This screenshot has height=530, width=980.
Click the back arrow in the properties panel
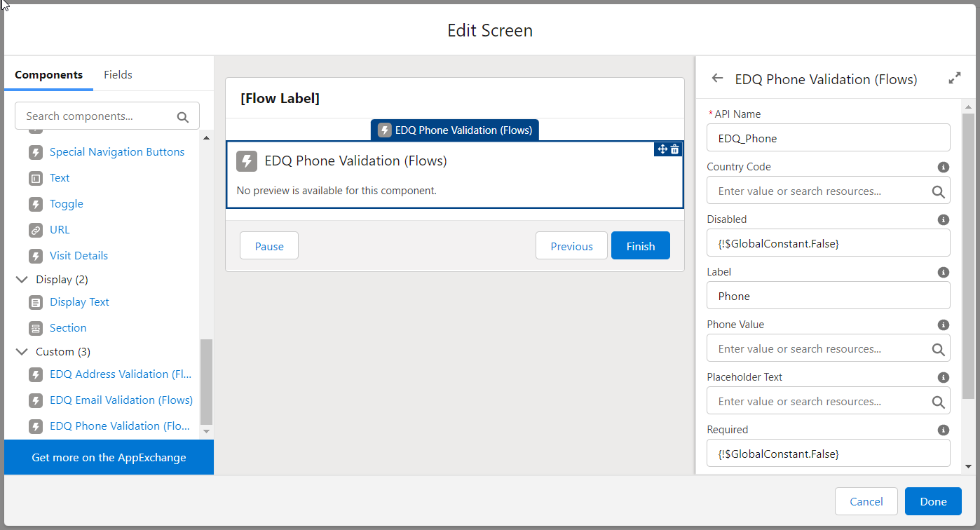coord(716,79)
